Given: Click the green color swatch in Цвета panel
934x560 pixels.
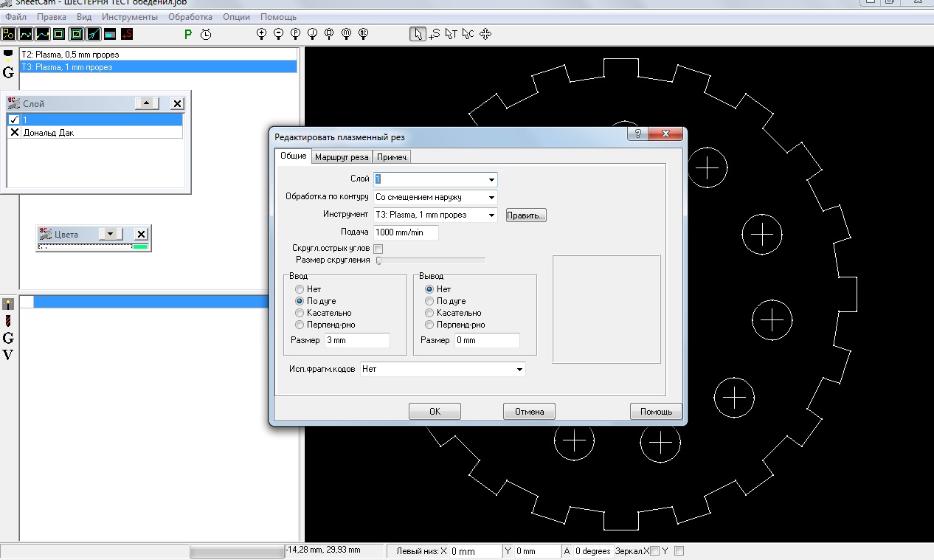Looking at the screenshot, I should (139, 246).
